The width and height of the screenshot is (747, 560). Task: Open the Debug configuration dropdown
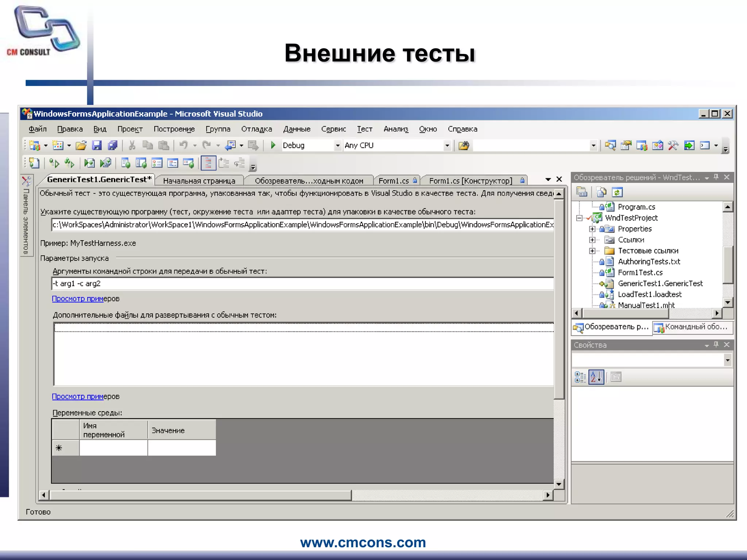coord(338,145)
